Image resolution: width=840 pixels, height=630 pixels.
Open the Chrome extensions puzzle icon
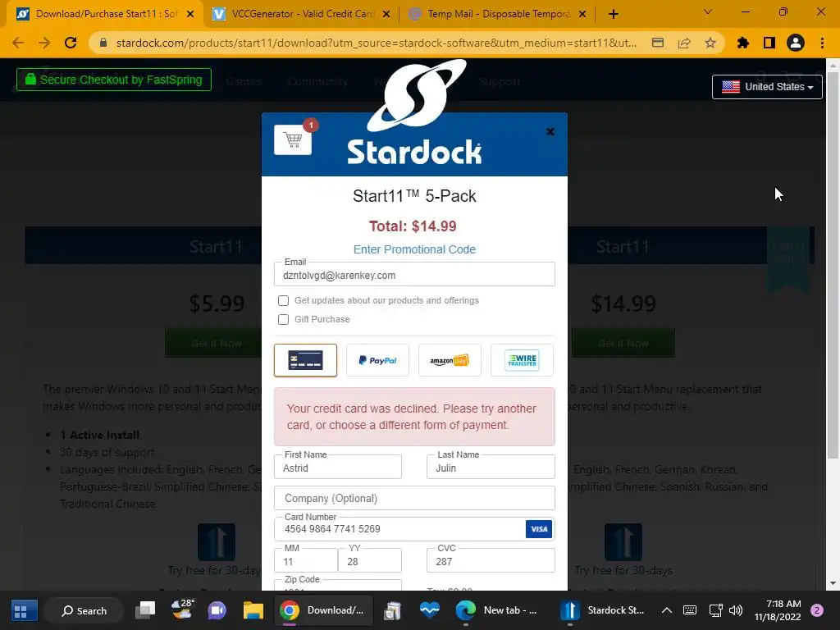[743, 43]
